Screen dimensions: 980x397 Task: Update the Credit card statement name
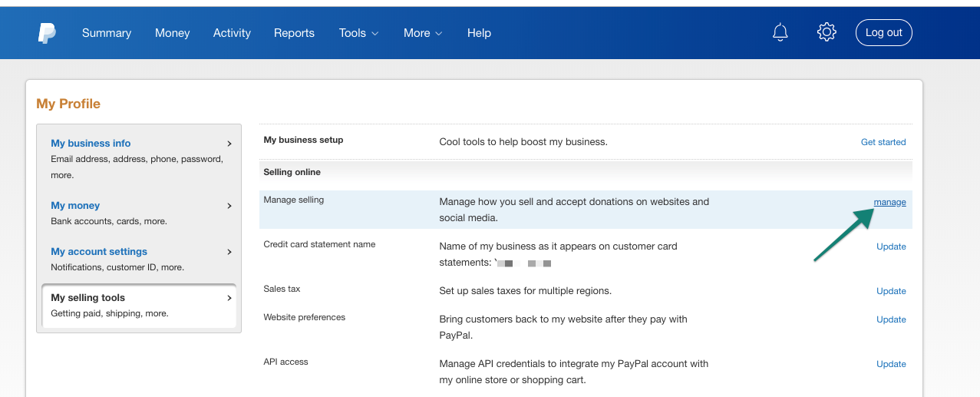(x=891, y=246)
